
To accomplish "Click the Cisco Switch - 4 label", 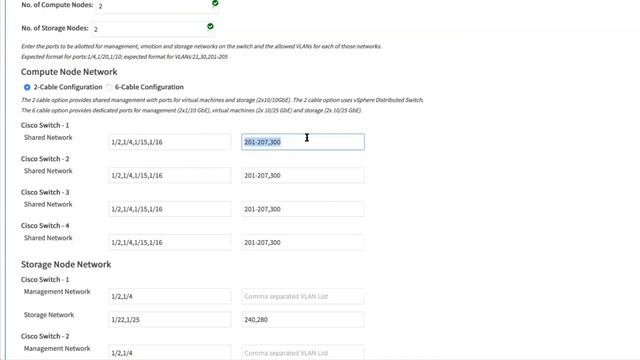I will pyautogui.click(x=45, y=226).
